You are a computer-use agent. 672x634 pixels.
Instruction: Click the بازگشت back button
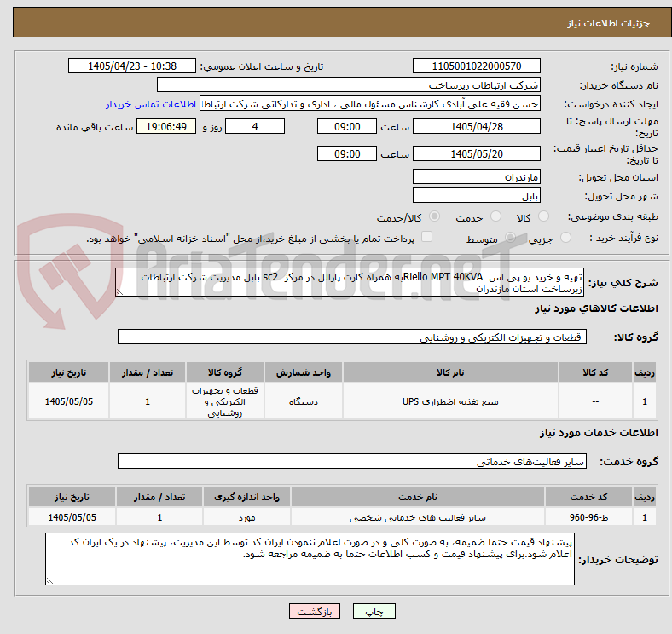pyautogui.click(x=315, y=612)
